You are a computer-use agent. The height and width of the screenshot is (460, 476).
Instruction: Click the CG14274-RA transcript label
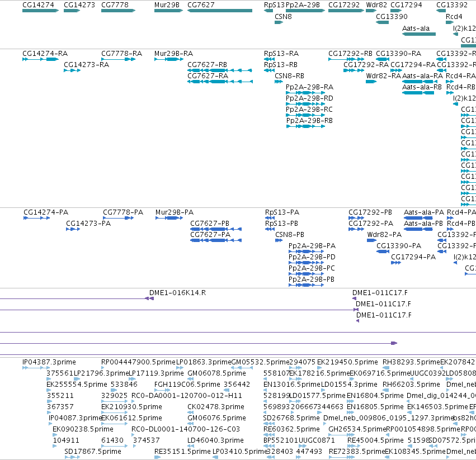coord(45,54)
